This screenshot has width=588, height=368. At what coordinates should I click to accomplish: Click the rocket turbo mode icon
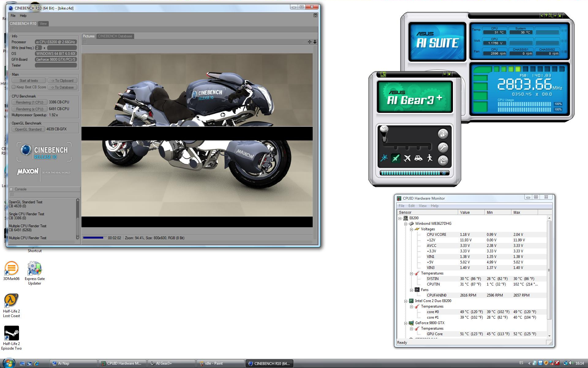point(395,158)
